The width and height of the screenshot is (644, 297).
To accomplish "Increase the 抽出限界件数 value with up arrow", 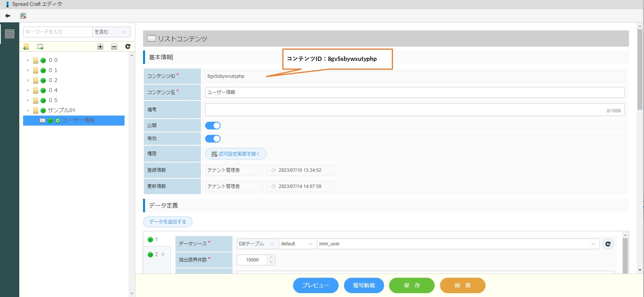I will [271, 257].
